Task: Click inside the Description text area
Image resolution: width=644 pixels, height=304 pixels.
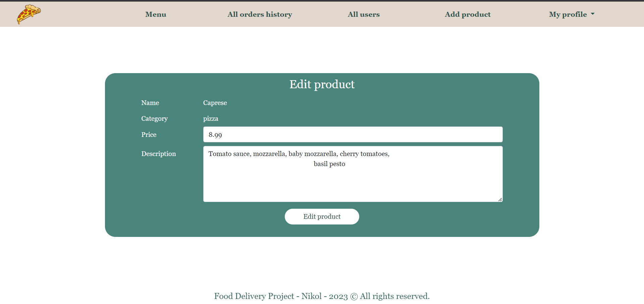Action: click(353, 174)
